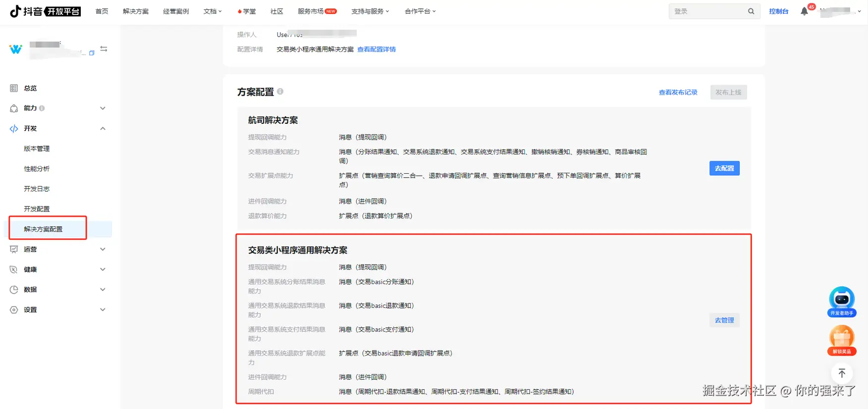
Task: Select 开发日志 in sidebar
Action: pos(37,189)
